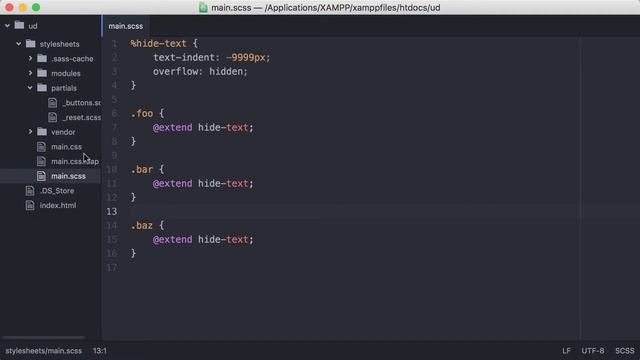This screenshot has height=360, width=640.
Task: Click @extend hide-text inside .bar
Action: (203, 183)
